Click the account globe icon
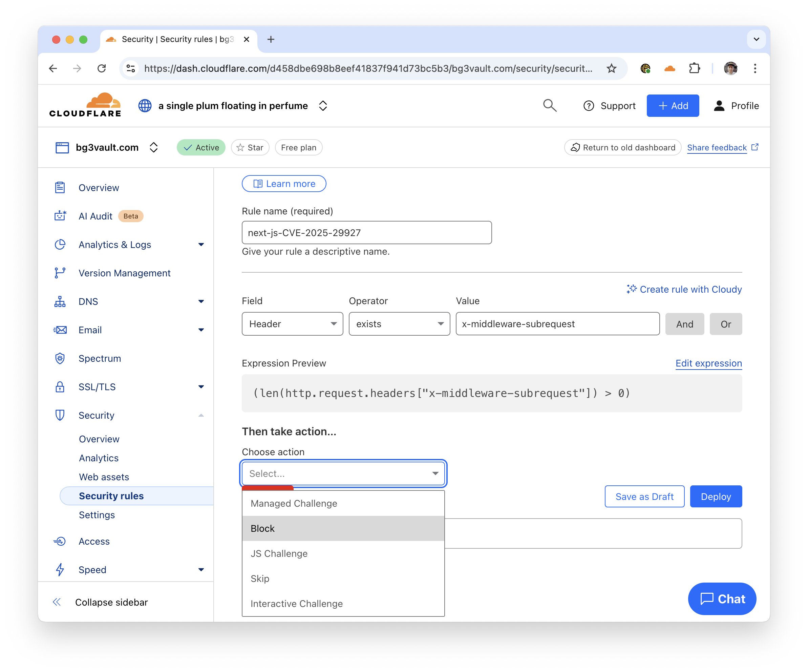 tap(145, 105)
